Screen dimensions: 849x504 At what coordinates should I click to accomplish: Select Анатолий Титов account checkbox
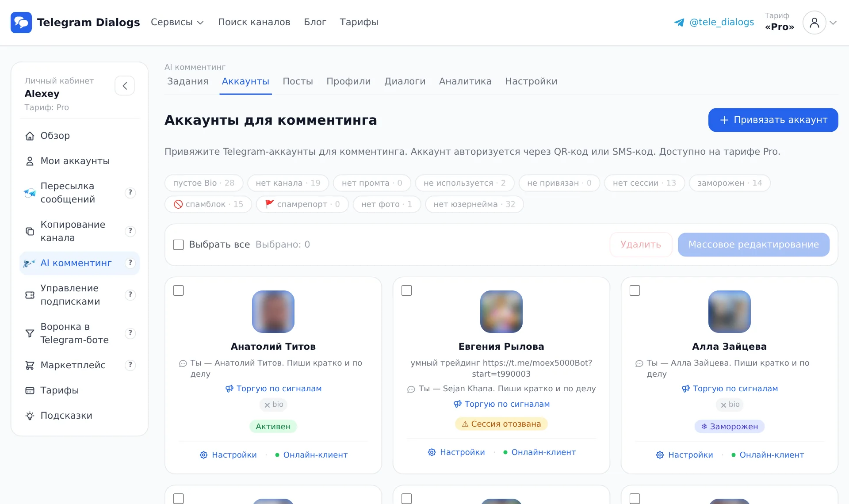click(x=179, y=290)
